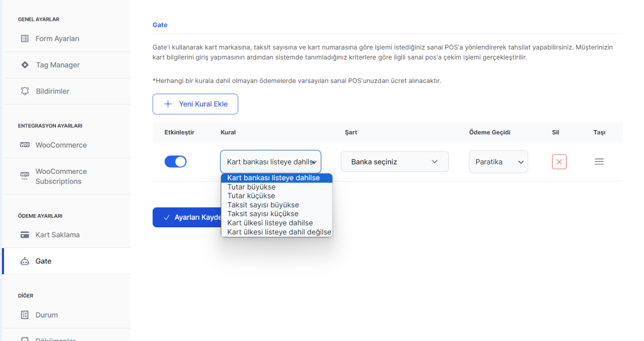Click the Gate robot icon
This screenshot has height=341, width=644.
25,261
